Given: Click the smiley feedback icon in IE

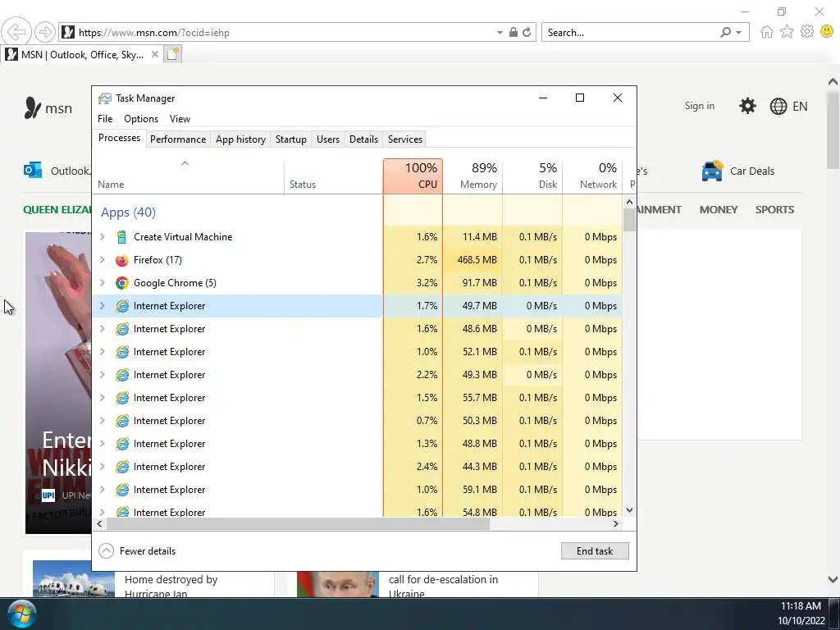Looking at the screenshot, I should pos(827,32).
